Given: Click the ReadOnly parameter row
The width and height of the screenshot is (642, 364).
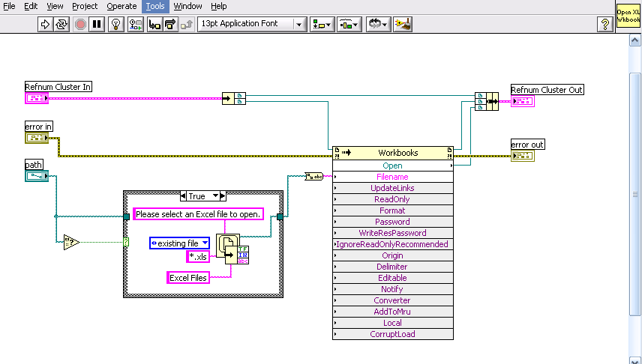Looking at the screenshot, I should (x=393, y=199).
